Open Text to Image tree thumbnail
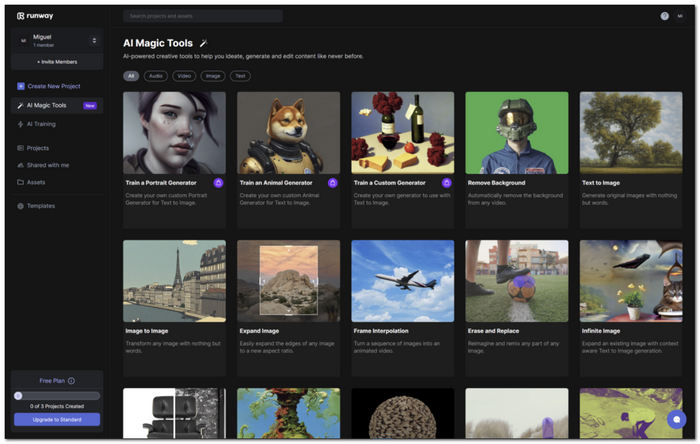The image size is (700, 444). click(x=631, y=133)
